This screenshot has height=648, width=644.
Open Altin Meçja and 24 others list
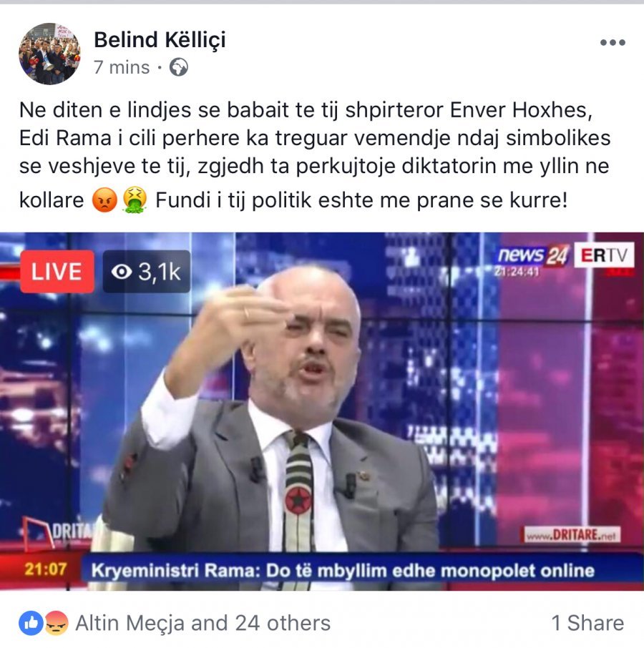pyautogui.click(x=203, y=623)
